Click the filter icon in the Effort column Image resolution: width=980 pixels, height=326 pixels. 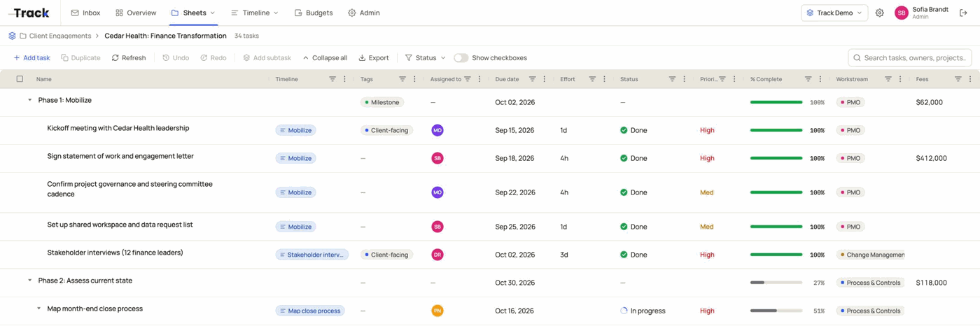[x=592, y=79]
